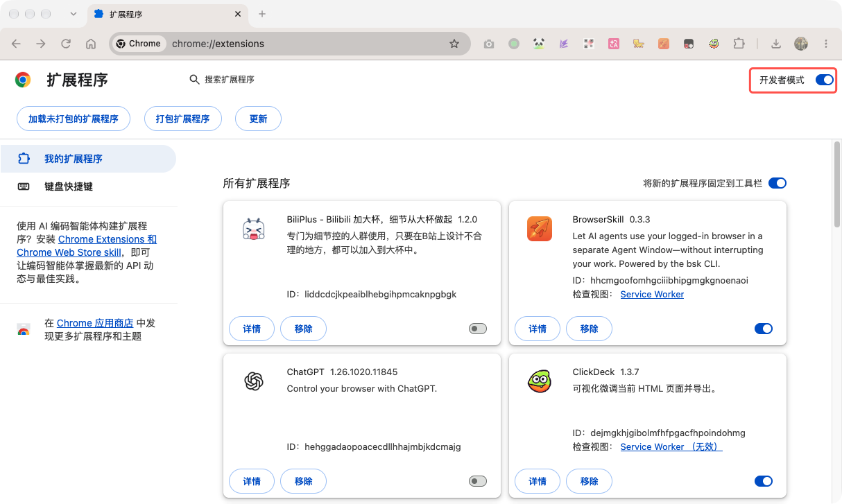Click the purple leaf extension icon

[564, 44]
